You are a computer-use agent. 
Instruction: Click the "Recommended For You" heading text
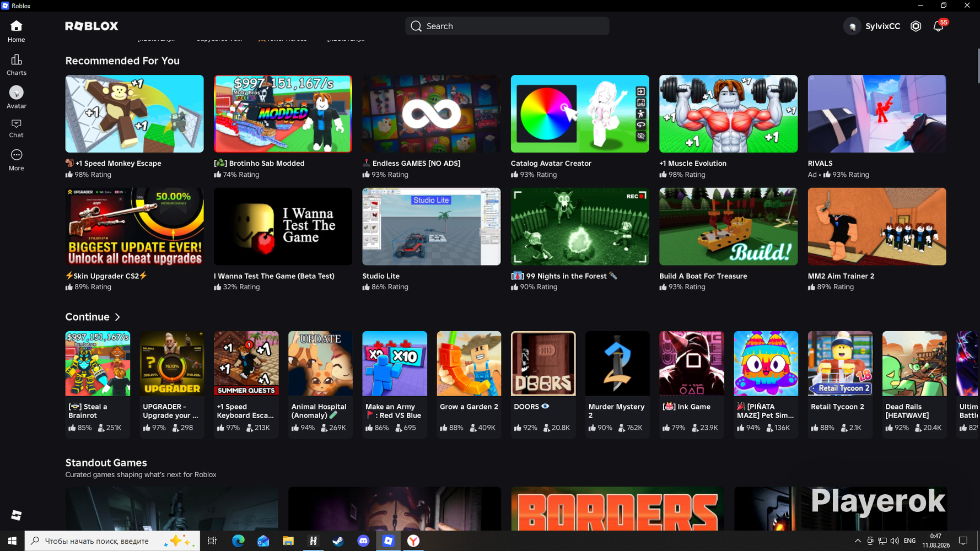[122, 61]
